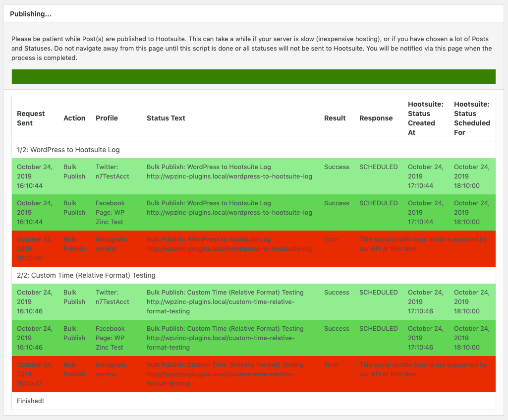
Task: Click scheduled for "18:10:00" in Twitter WordPress Log row
Action: (x=467, y=185)
